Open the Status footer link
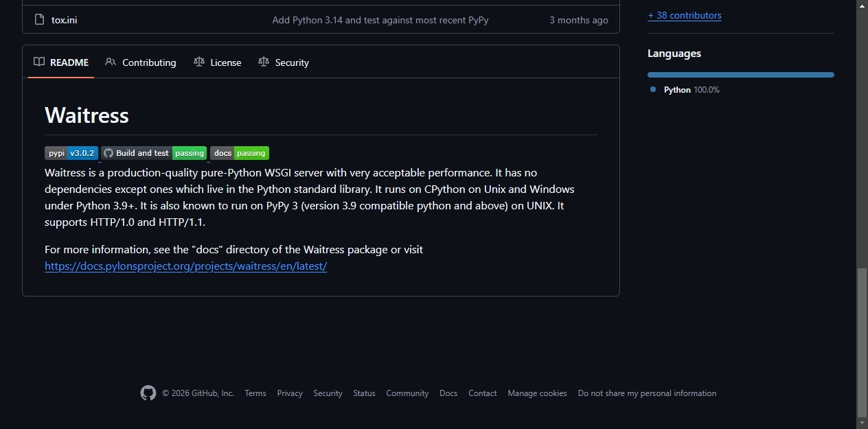Viewport: 868px width, 429px height. click(x=364, y=393)
